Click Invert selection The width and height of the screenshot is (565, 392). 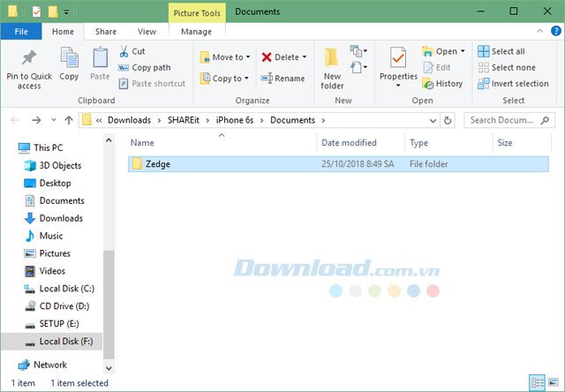coord(513,84)
